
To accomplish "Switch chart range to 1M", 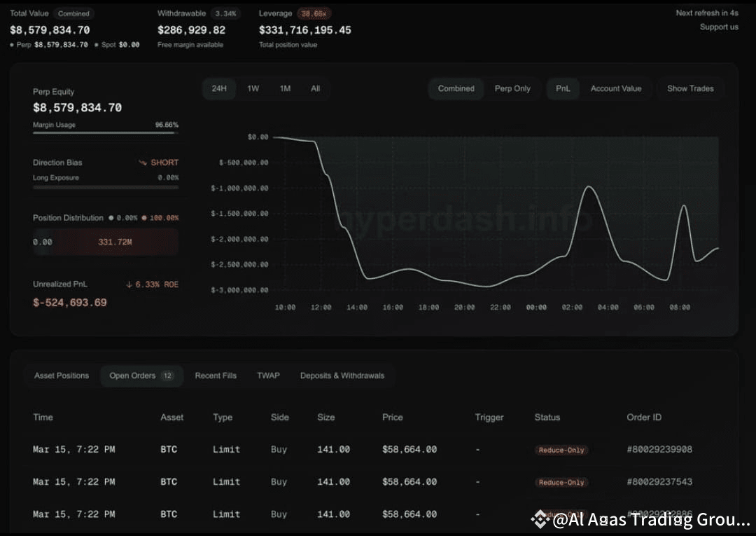I will click(x=286, y=89).
